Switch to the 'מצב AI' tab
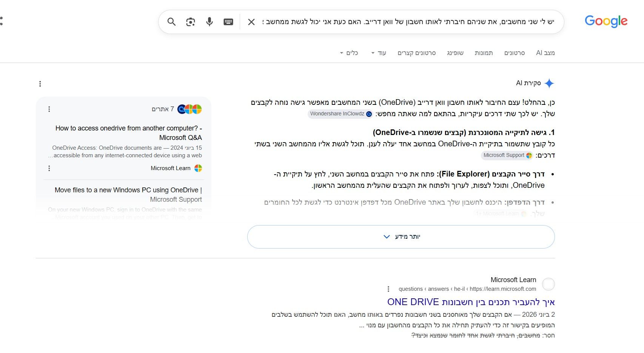 [x=545, y=53]
